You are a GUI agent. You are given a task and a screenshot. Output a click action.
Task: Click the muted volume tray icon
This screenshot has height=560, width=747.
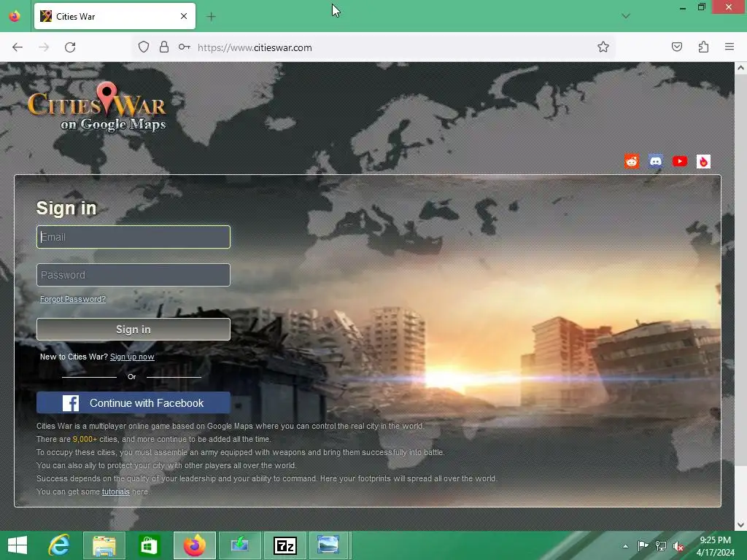(x=678, y=546)
